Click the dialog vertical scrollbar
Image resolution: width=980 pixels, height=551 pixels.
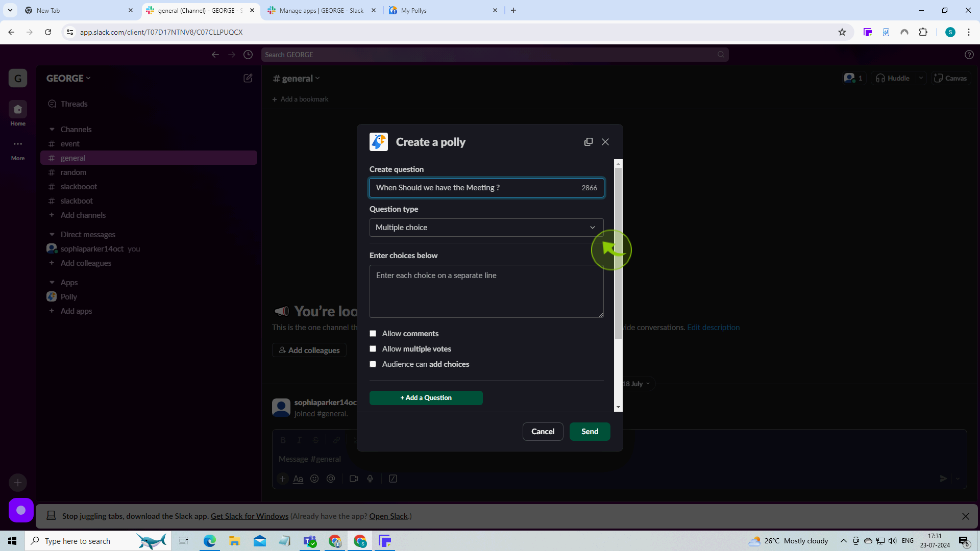click(x=619, y=254)
